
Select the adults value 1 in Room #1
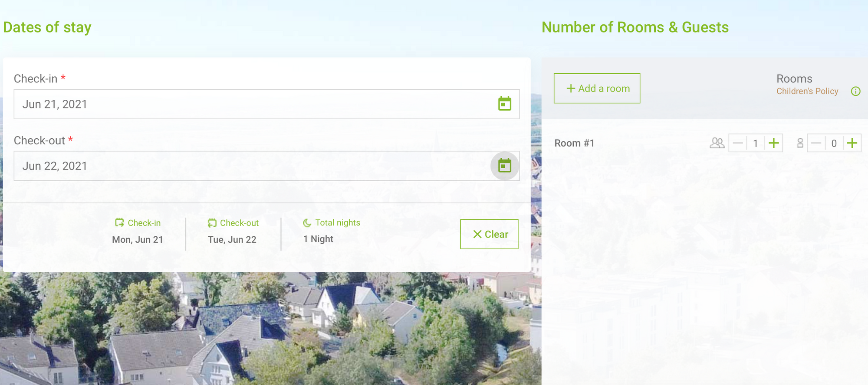756,143
